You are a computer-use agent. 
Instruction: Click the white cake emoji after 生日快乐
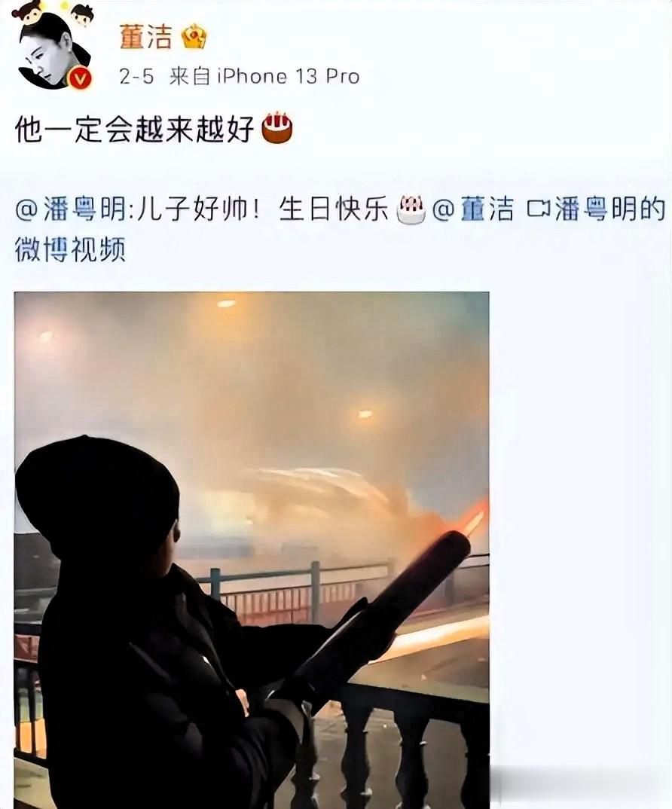pos(411,209)
